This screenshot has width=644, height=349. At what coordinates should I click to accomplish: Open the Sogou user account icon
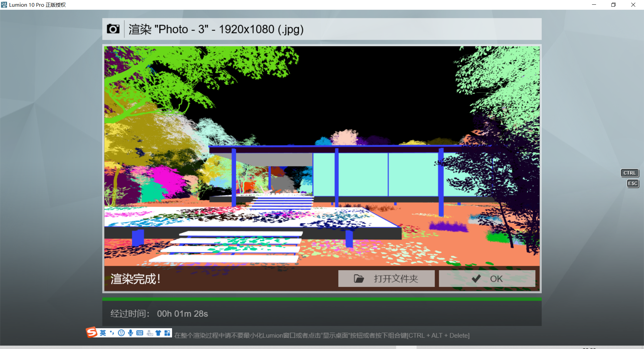pos(150,333)
